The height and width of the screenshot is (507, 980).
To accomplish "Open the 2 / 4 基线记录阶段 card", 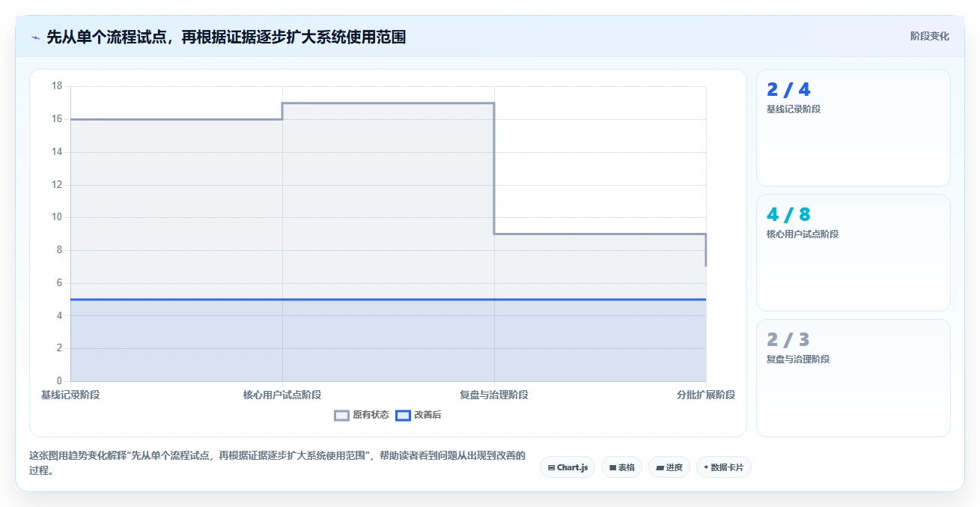I will 853,127.
